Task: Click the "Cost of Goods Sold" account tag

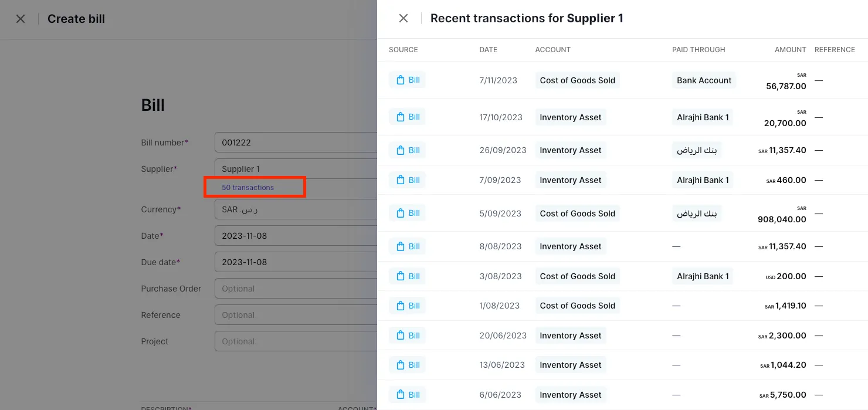Action: click(x=577, y=80)
